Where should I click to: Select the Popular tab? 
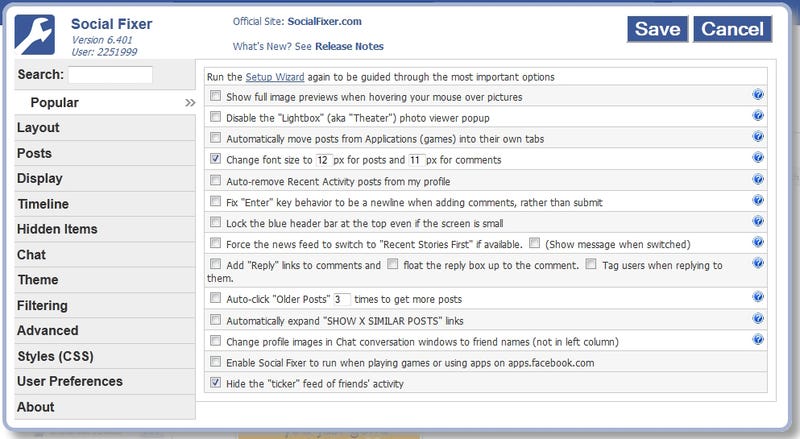coord(105,103)
